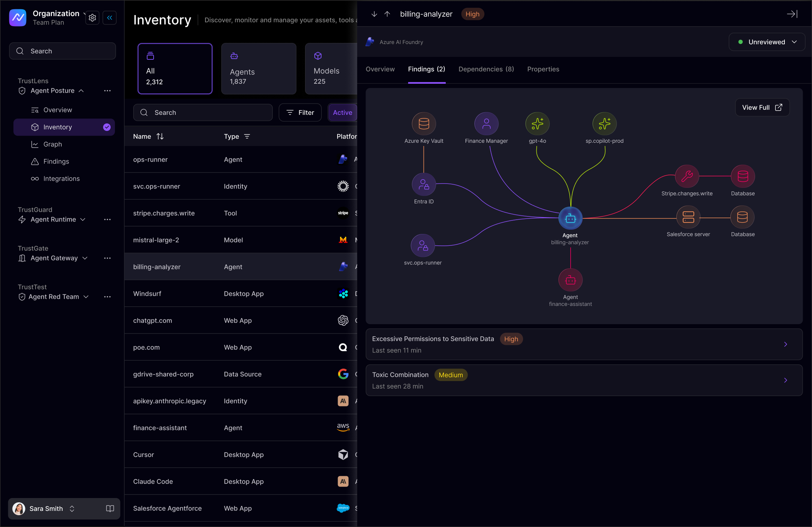Open the Windsurf row
The height and width of the screenshot is (527, 812).
click(x=241, y=294)
